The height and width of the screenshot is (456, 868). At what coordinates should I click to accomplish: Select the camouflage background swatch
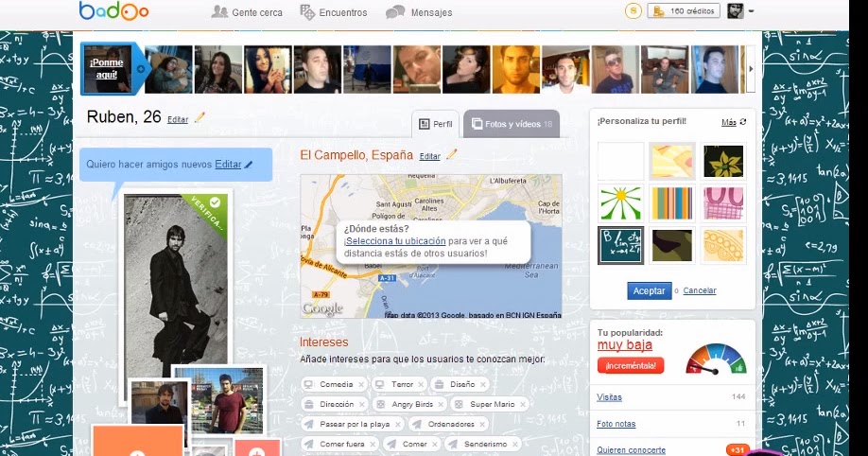[x=672, y=245]
